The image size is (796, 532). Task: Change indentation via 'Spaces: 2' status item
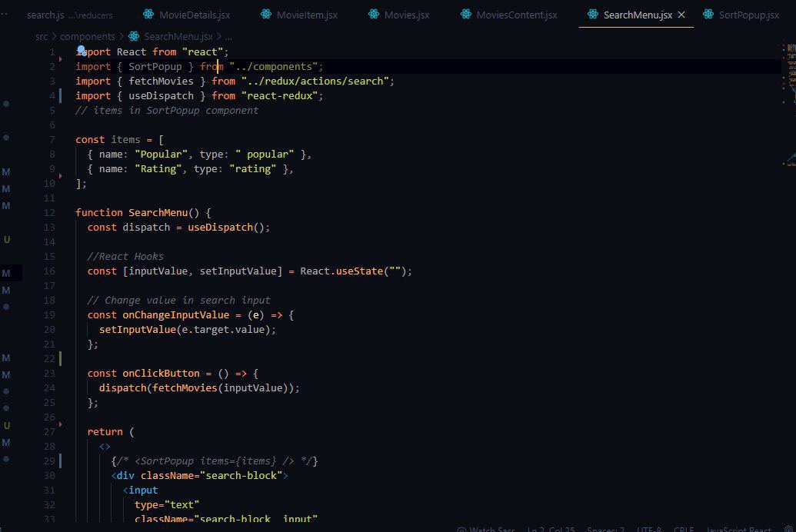click(x=605, y=529)
